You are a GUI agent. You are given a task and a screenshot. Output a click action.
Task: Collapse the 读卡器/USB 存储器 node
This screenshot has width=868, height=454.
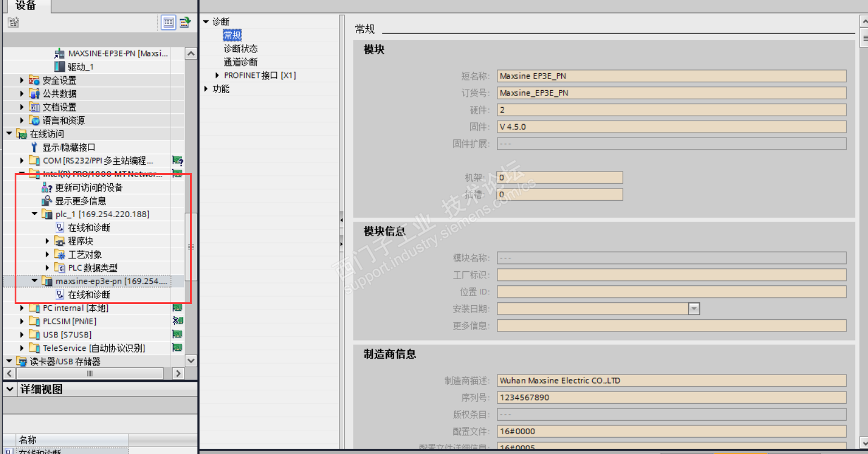[x=9, y=362]
